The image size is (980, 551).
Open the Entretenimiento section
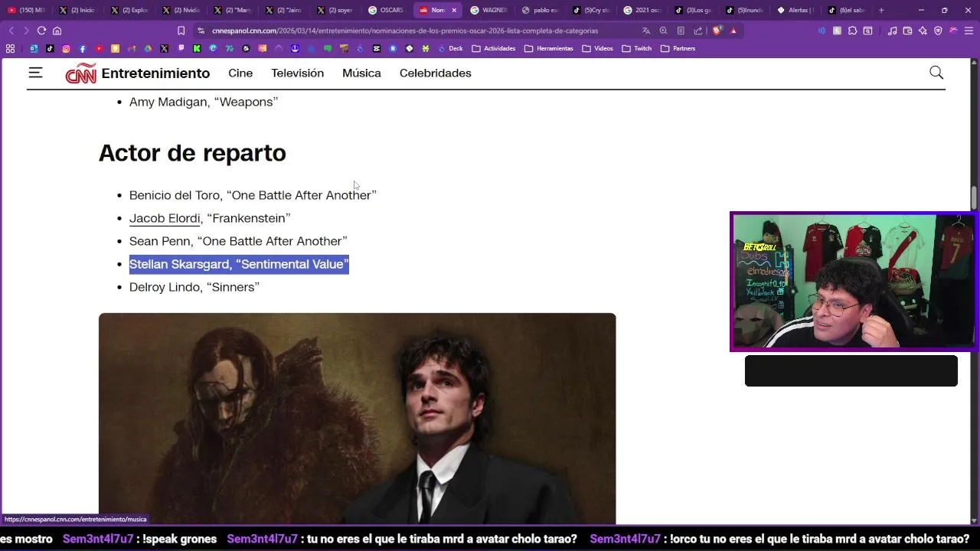point(155,73)
